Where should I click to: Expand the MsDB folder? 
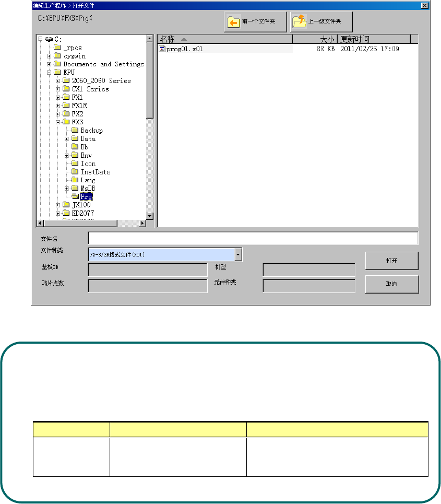[66, 189]
